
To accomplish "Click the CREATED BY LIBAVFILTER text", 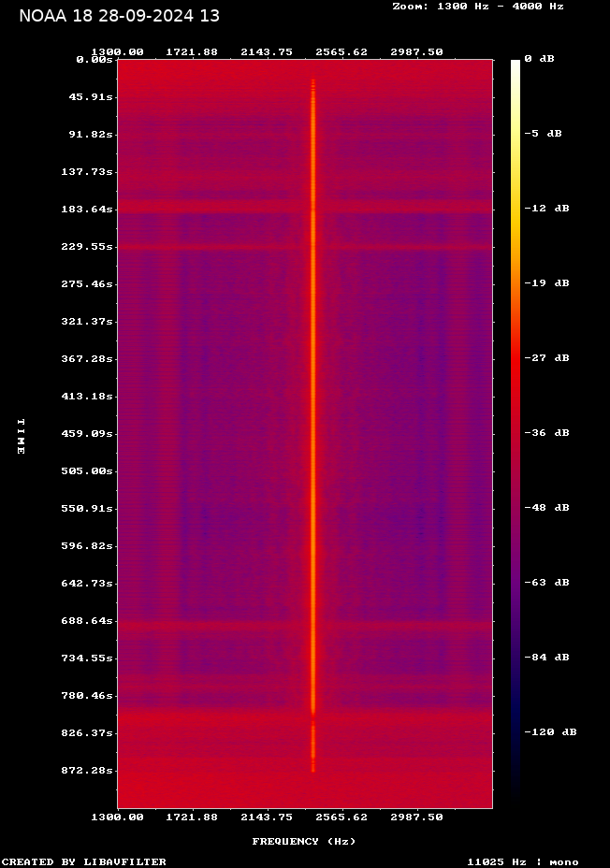I will click(84, 861).
